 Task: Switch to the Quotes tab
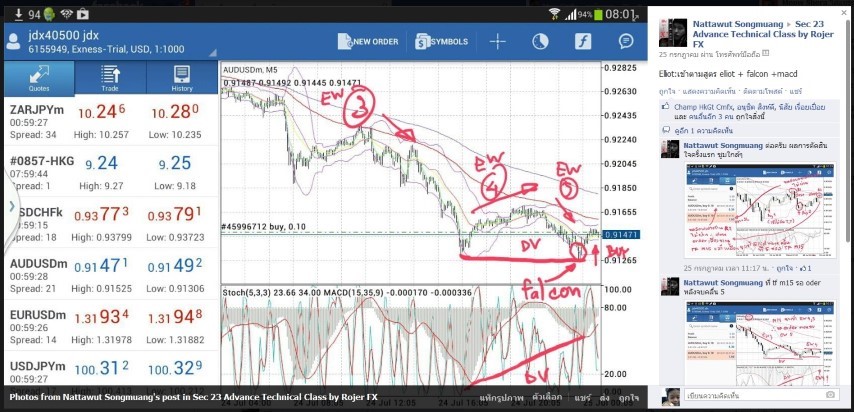(x=39, y=78)
